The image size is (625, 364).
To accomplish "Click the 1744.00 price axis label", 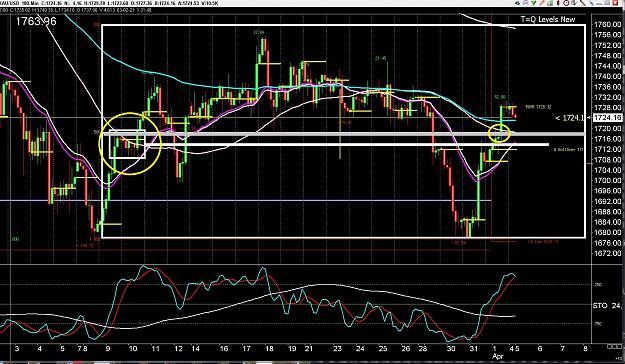I will (608, 66).
